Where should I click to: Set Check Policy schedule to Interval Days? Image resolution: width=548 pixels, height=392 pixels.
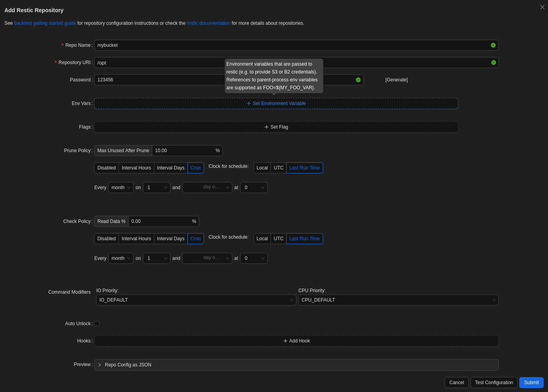(x=171, y=239)
